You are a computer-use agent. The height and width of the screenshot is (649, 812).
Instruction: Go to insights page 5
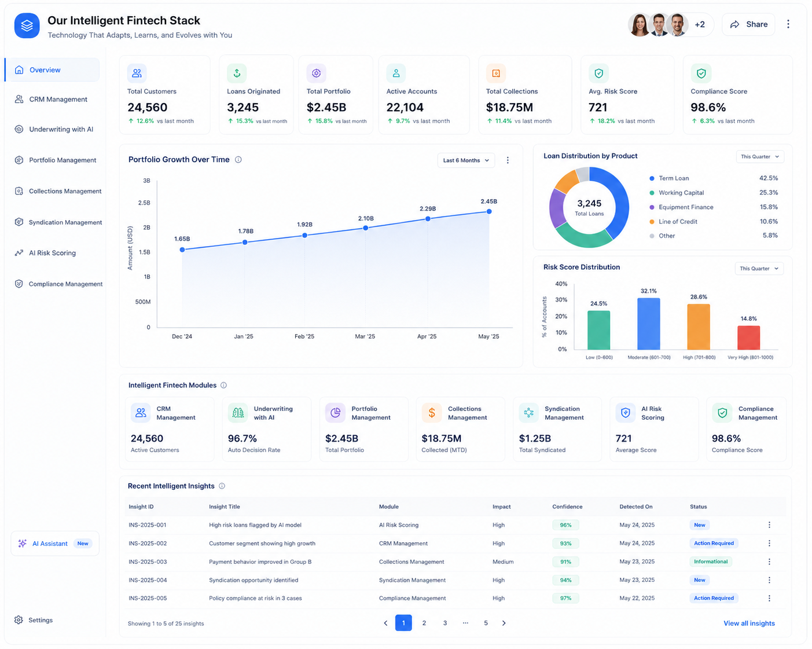486,624
